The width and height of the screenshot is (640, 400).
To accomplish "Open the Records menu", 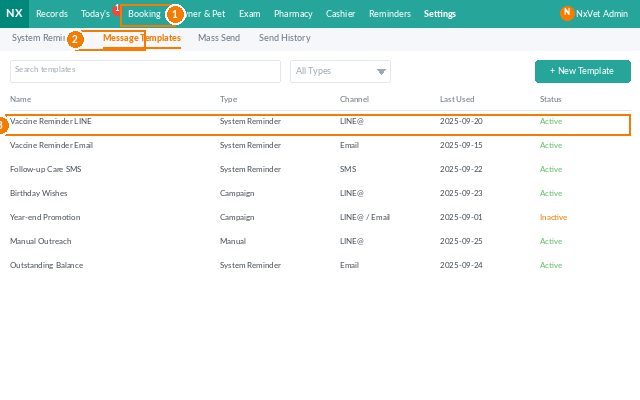I will point(52,14).
